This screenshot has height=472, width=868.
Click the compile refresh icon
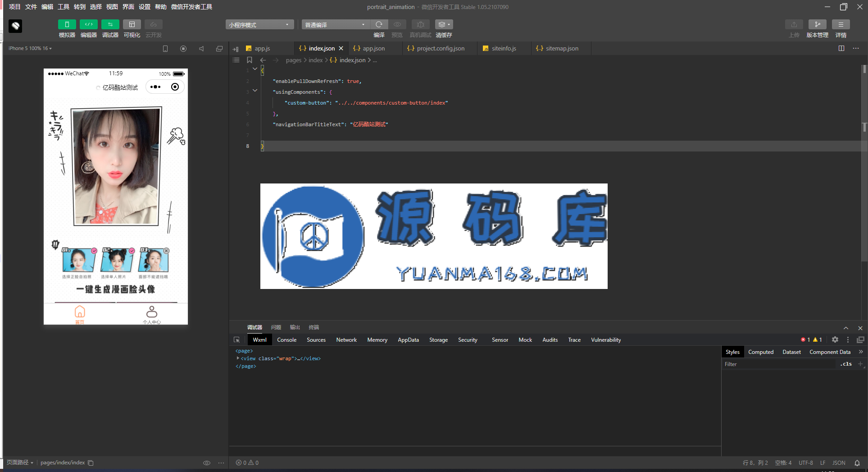(379, 24)
